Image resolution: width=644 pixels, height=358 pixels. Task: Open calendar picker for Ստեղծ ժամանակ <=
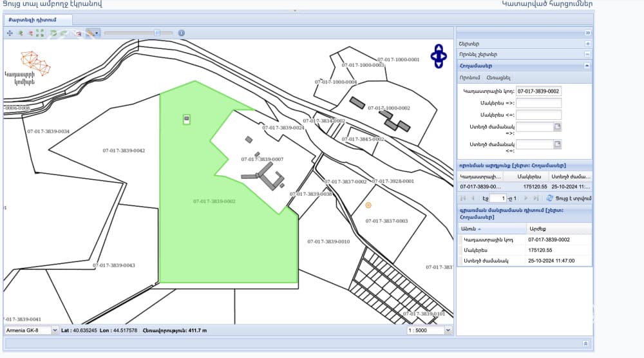click(557, 144)
